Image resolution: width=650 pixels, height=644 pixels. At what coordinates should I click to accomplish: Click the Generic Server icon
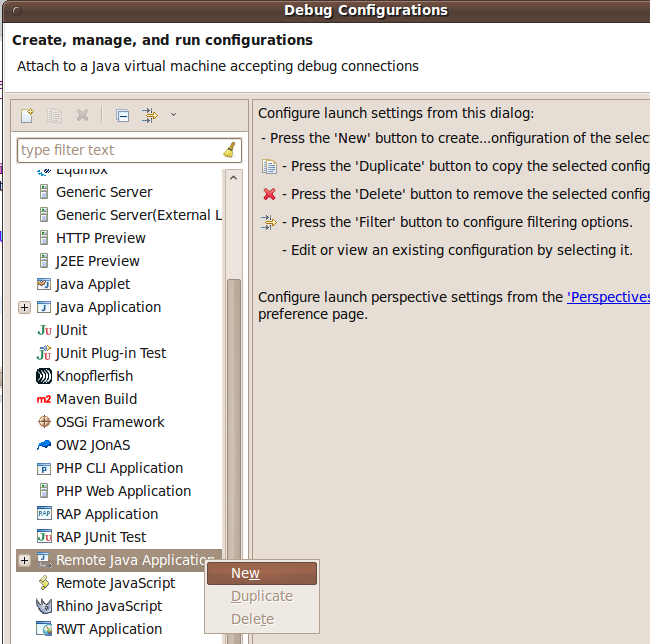pos(44,192)
